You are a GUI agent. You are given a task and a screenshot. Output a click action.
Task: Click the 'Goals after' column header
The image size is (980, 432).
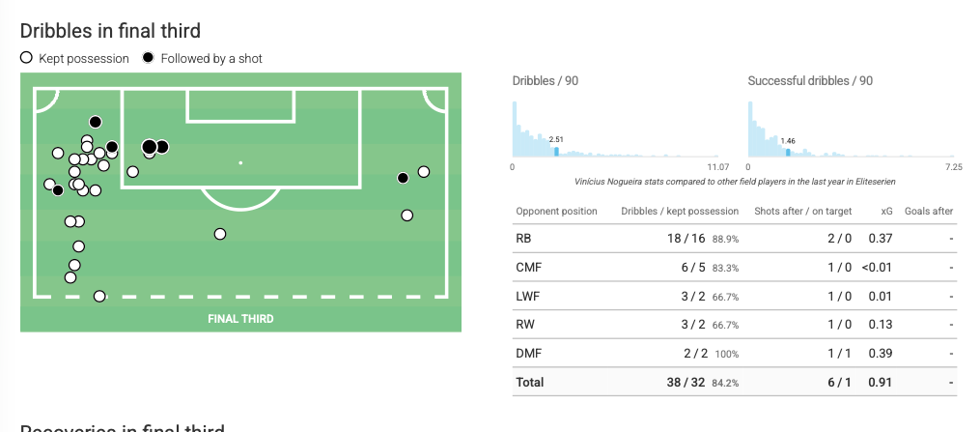pyautogui.click(x=928, y=211)
